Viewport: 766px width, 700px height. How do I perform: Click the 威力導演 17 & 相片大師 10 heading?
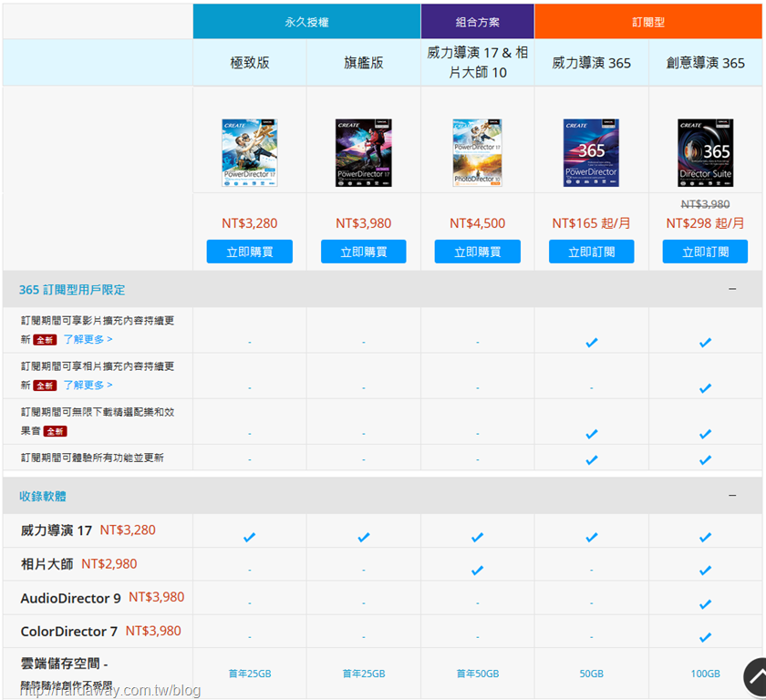click(x=477, y=63)
